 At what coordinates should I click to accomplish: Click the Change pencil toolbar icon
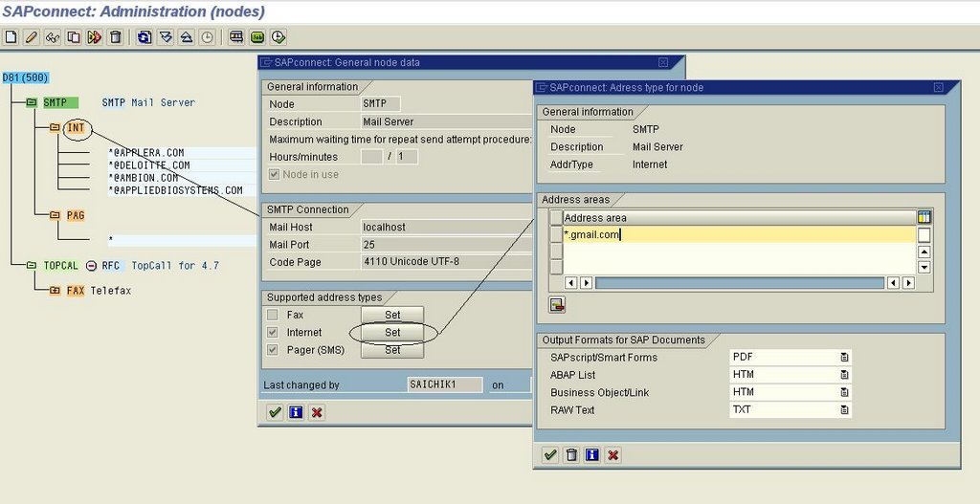32,37
